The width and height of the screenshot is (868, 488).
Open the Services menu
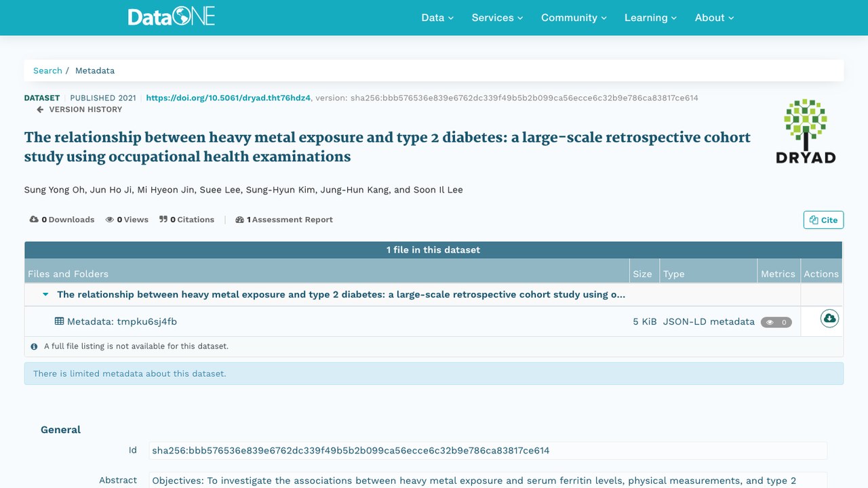pyautogui.click(x=497, y=18)
